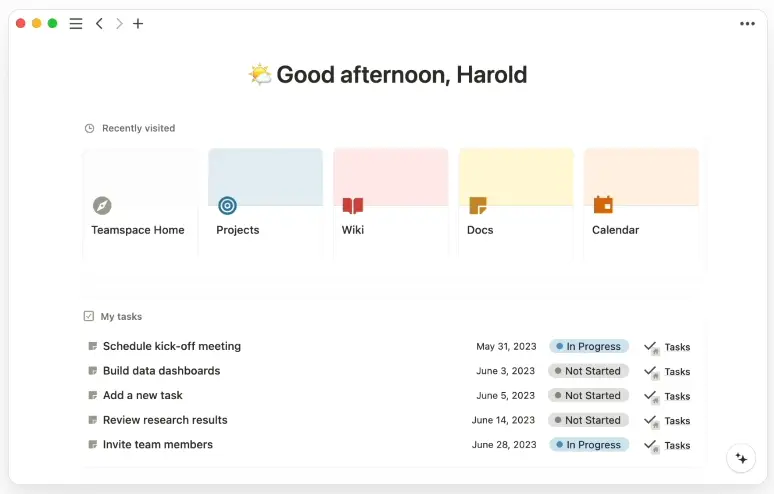Screen dimensions: 774x494
Task: Change In Progress status of kick-off meeting
Action: click(589, 346)
